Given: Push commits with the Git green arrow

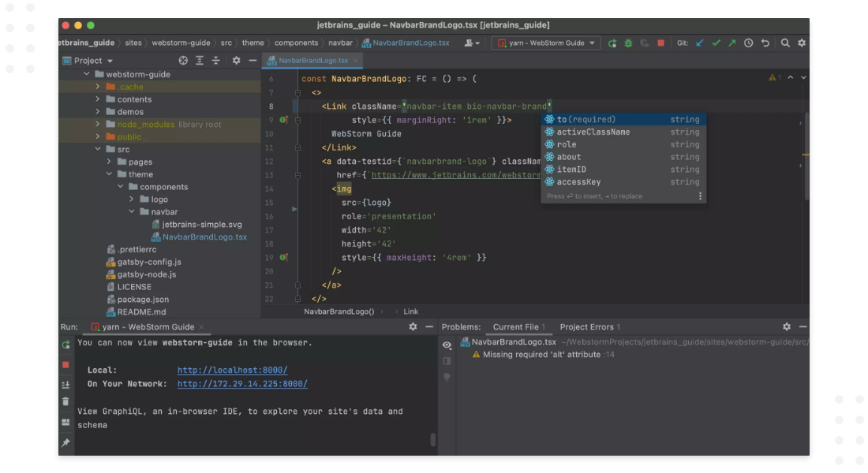Looking at the screenshot, I should click(732, 43).
